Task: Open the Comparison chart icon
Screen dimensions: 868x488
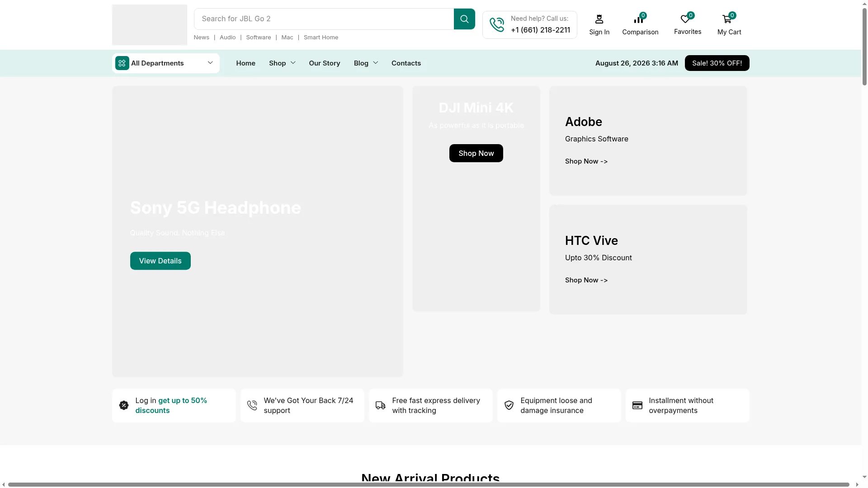Action: 638,19
